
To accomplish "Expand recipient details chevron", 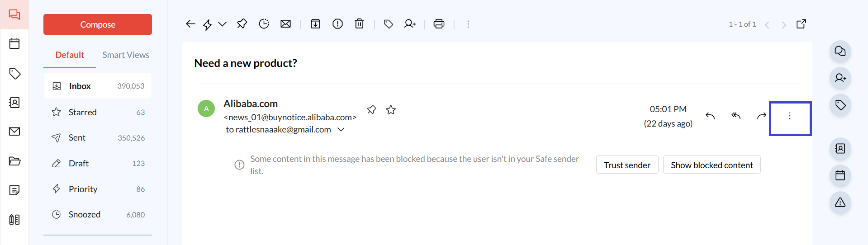I will click(341, 130).
